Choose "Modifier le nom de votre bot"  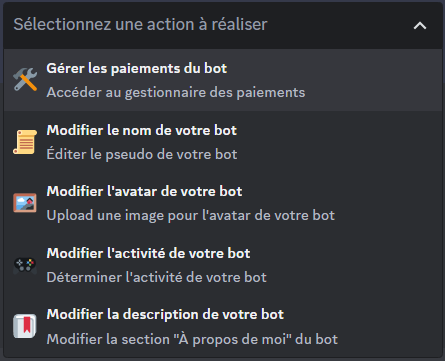[142, 130]
